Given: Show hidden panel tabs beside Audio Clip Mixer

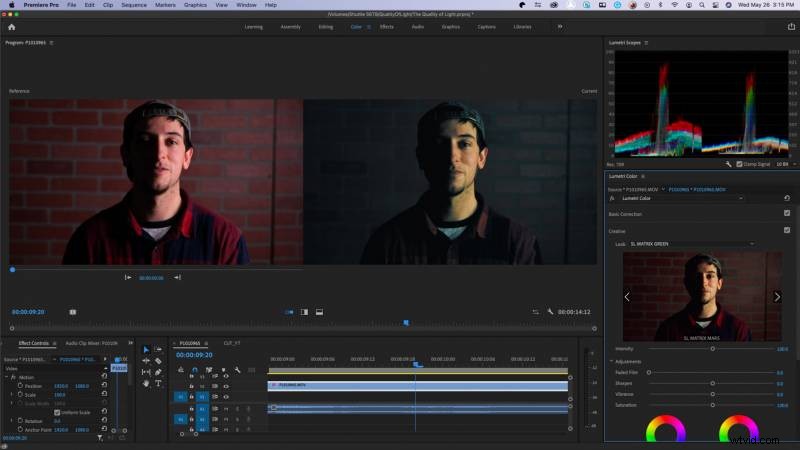Looking at the screenshot, I should (x=131, y=343).
